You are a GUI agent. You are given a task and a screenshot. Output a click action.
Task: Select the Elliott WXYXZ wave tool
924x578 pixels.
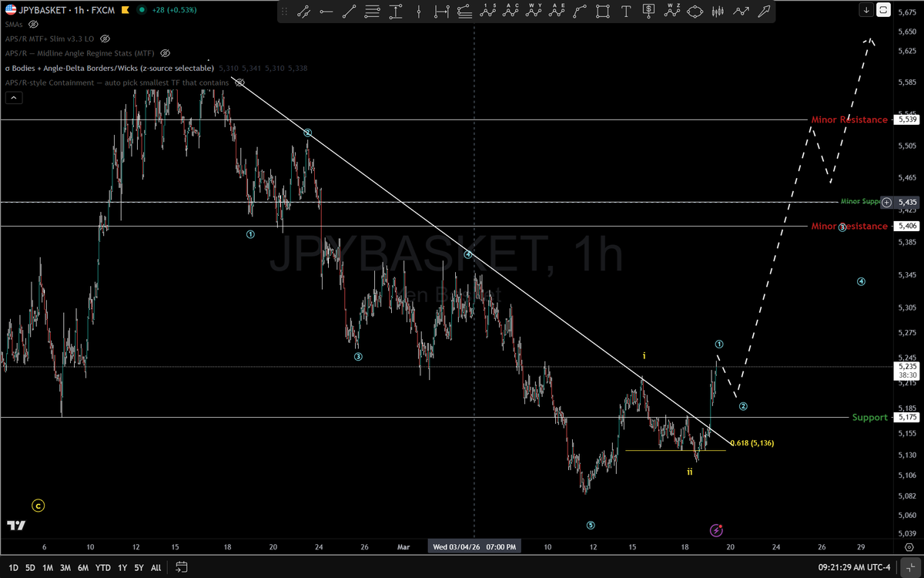pos(671,12)
